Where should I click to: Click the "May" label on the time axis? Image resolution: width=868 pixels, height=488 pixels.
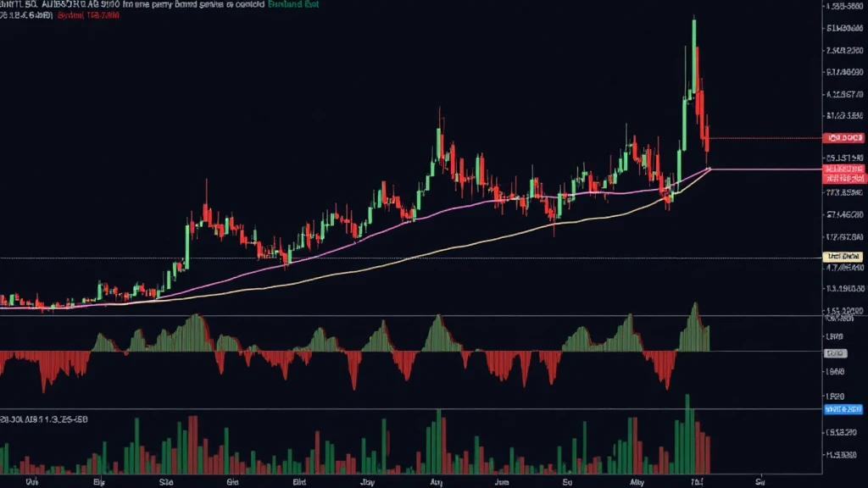click(631, 479)
